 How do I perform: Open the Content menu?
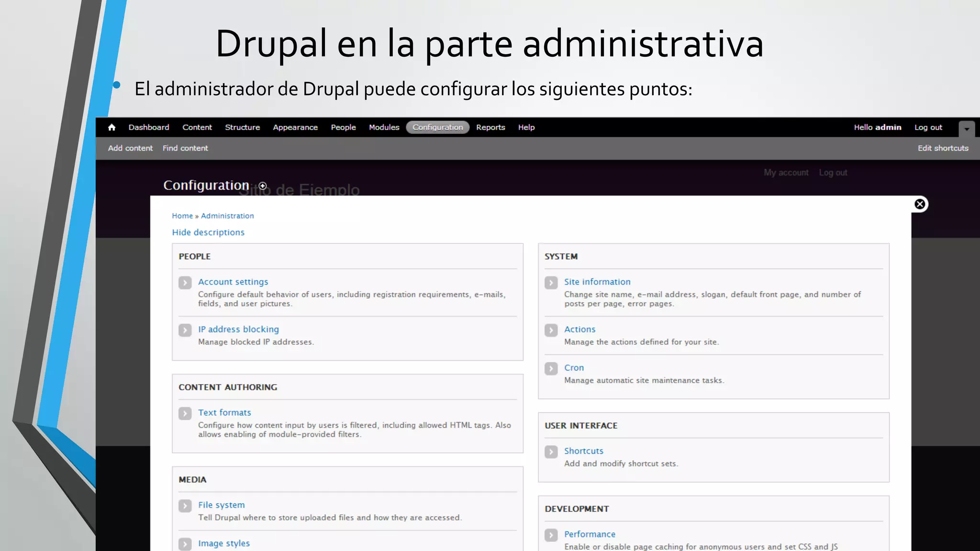click(x=197, y=127)
